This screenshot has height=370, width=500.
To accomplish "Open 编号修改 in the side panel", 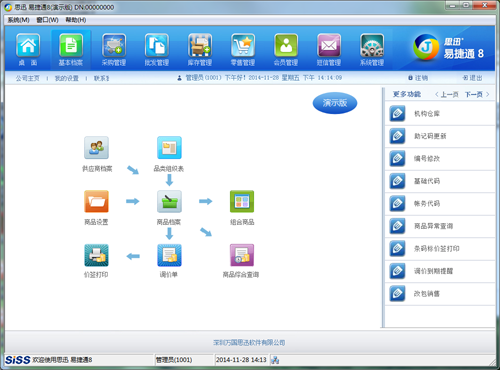I will click(x=440, y=159).
